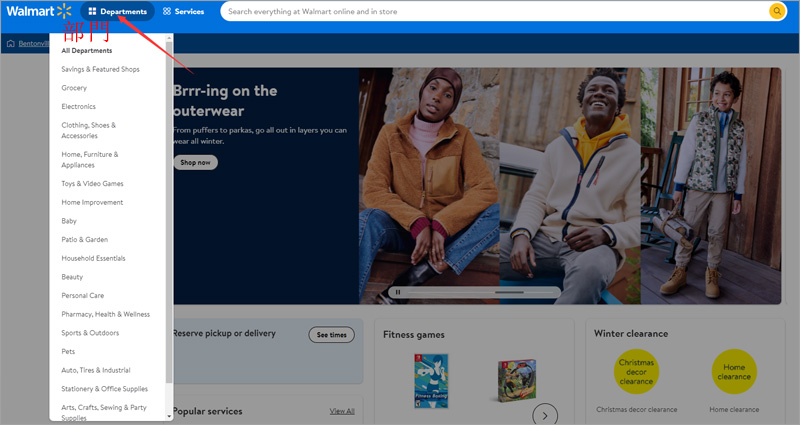Viewport: 800px width, 425px height.
Task: Open Household Essentials department
Action: [93, 258]
